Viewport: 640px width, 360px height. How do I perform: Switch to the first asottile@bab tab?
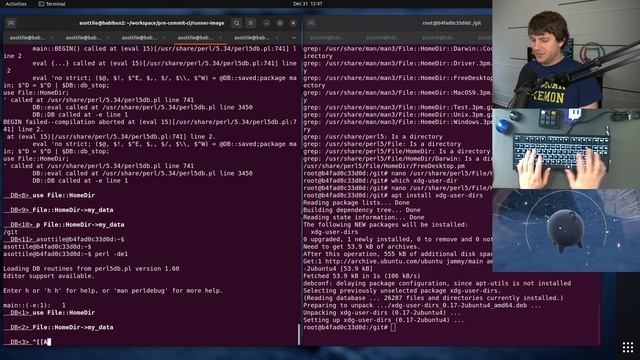click(x=27, y=38)
